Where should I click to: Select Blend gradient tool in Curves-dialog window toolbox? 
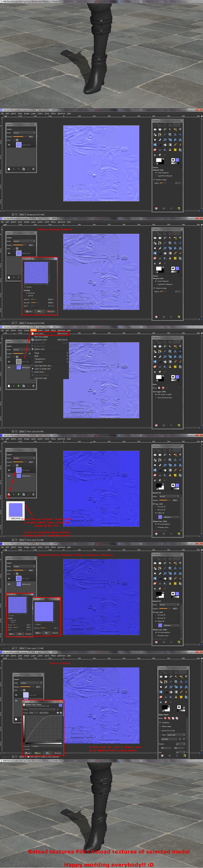[x=176, y=692]
